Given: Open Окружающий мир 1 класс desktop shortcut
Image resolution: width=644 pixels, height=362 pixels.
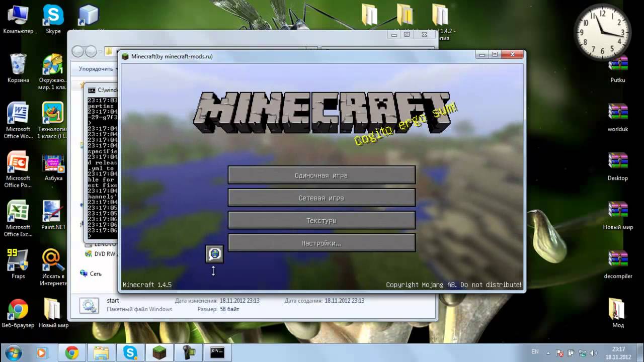Looking at the screenshot, I should tap(53, 72).
